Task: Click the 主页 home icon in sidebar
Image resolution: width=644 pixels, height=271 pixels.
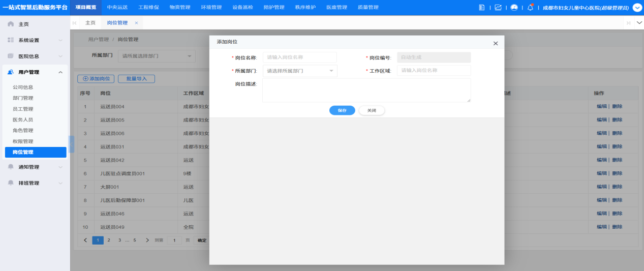Action: pyautogui.click(x=11, y=24)
